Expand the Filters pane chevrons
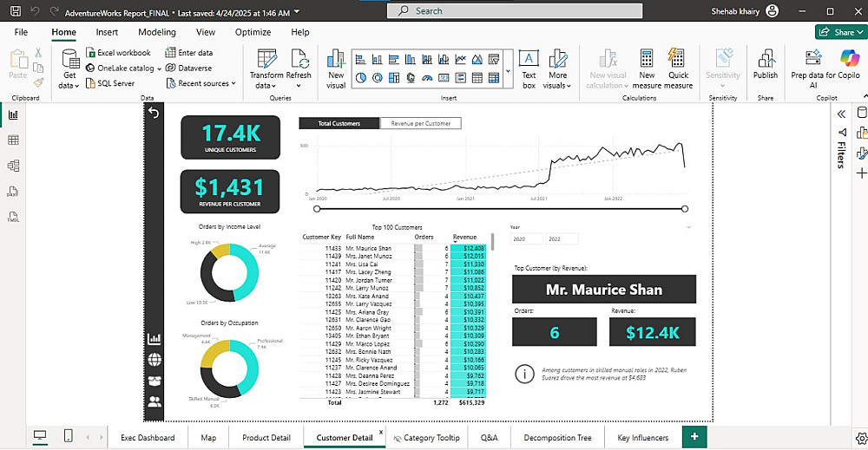Screen dimensions: 868x450 (x=841, y=114)
